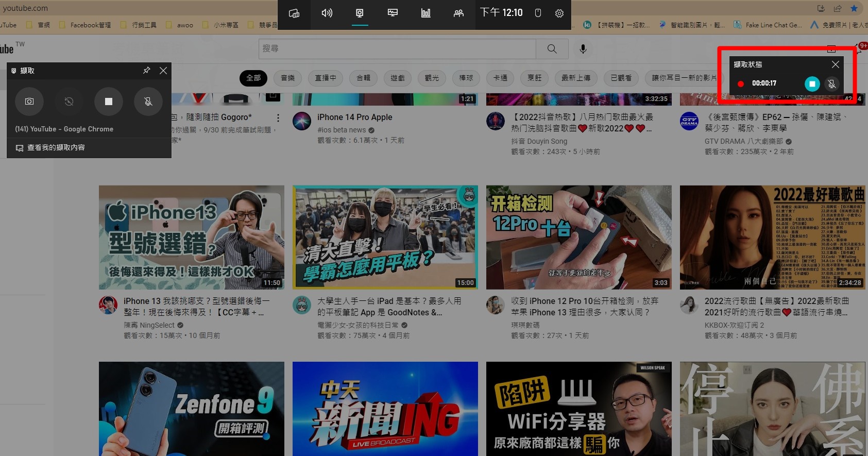This screenshot has height=456, width=868.
Task: Click the record last 30 seconds button
Action: coord(69,102)
